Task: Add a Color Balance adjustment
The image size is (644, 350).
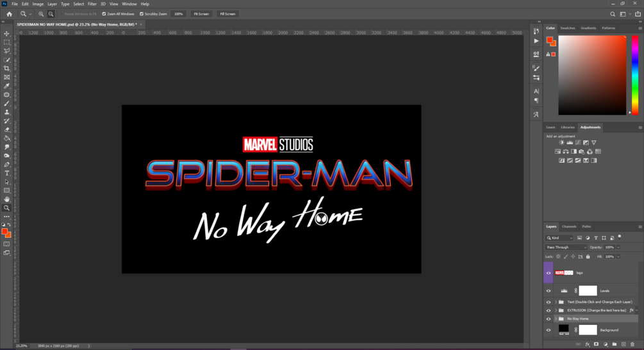Action: pyautogui.click(x=566, y=151)
